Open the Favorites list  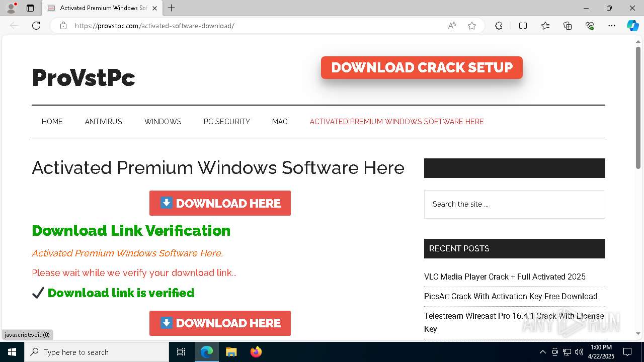click(545, 26)
